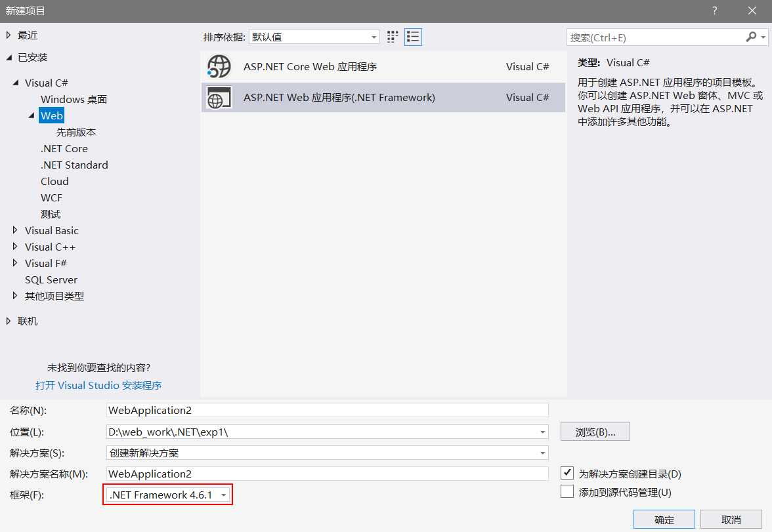This screenshot has height=532, width=772.
Task: Switch to medium icons list view
Action: pos(413,37)
